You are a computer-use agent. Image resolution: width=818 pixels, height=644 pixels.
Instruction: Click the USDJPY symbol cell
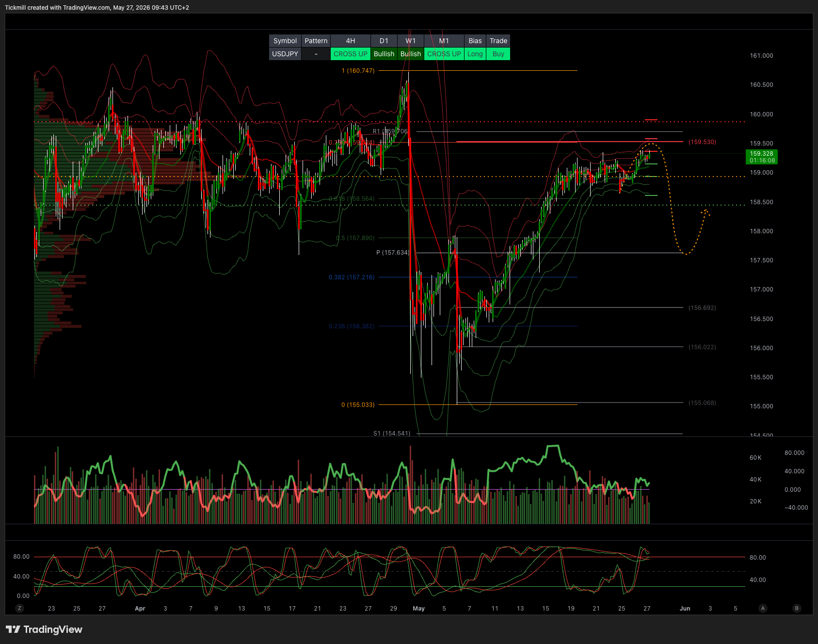pos(285,54)
